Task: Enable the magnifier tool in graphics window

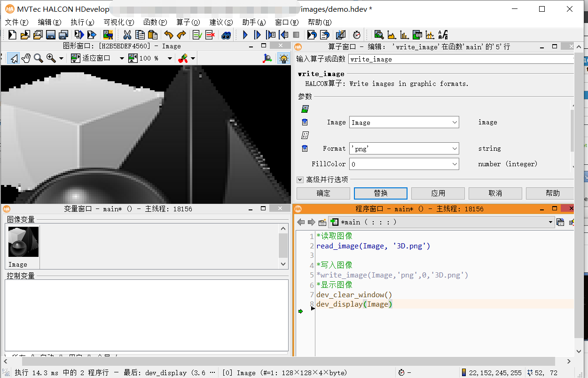Action: point(39,58)
